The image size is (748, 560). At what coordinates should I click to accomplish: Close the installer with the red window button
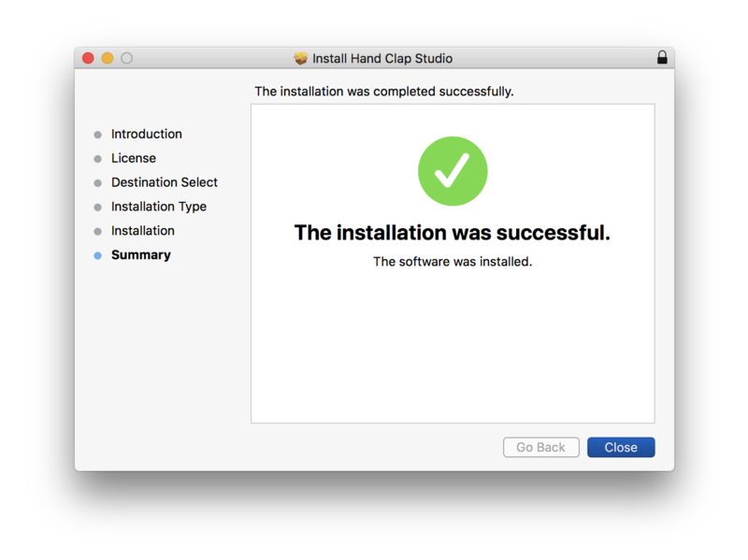88,58
